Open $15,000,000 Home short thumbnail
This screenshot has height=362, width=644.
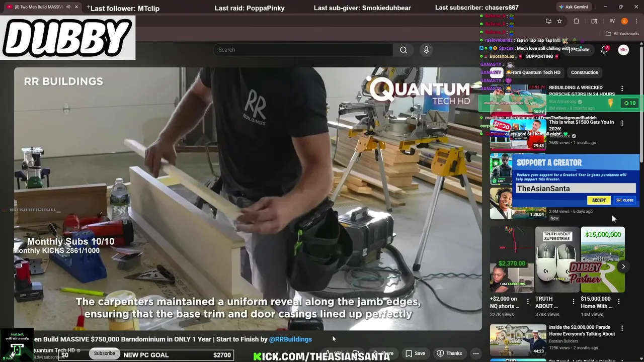tap(603, 259)
